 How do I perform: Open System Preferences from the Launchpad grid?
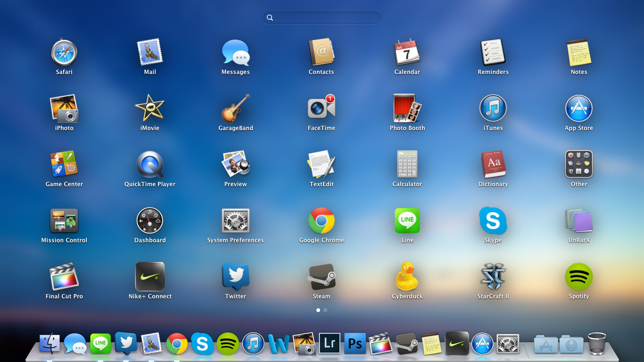236,221
